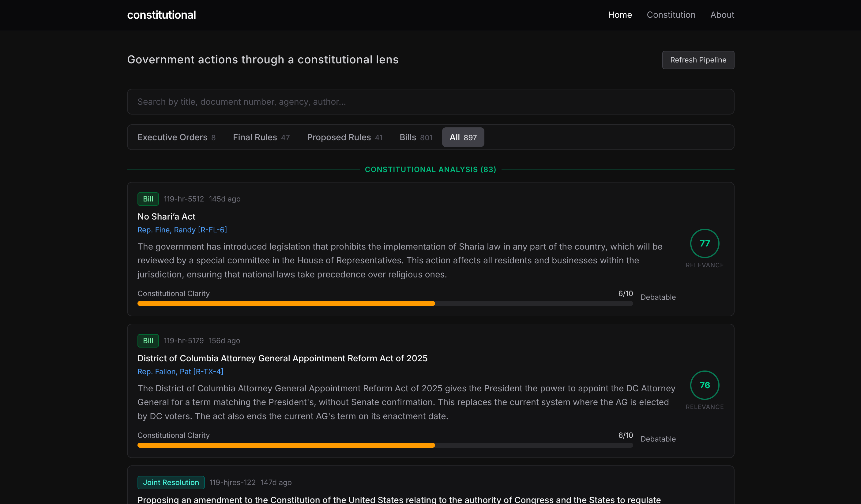The width and height of the screenshot is (861, 504).
Task: Open the About page
Action: pos(722,15)
